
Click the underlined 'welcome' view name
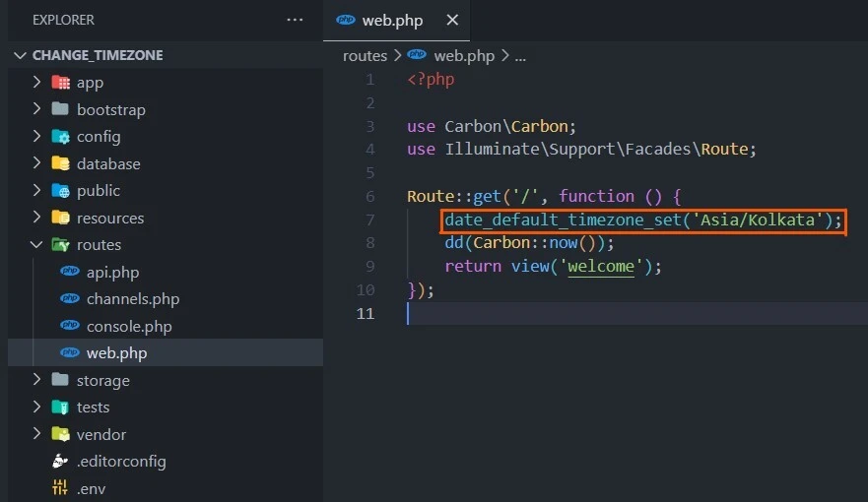coord(601,267)
